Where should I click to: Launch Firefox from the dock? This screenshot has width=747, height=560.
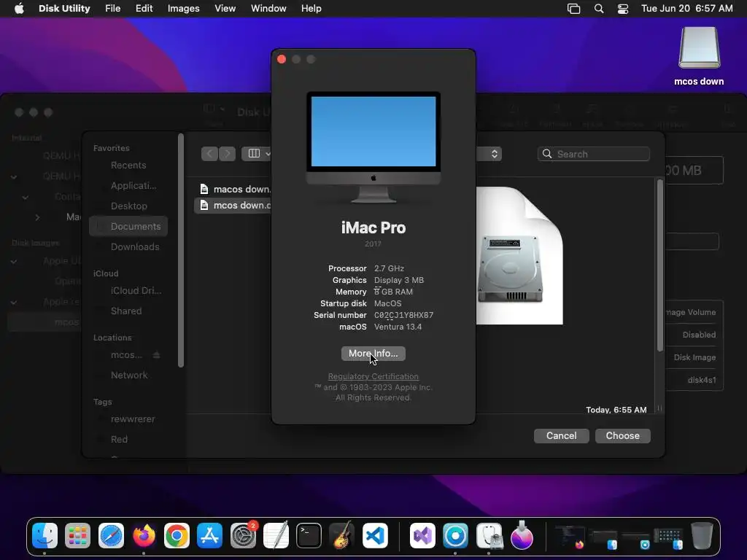point(144,536)
